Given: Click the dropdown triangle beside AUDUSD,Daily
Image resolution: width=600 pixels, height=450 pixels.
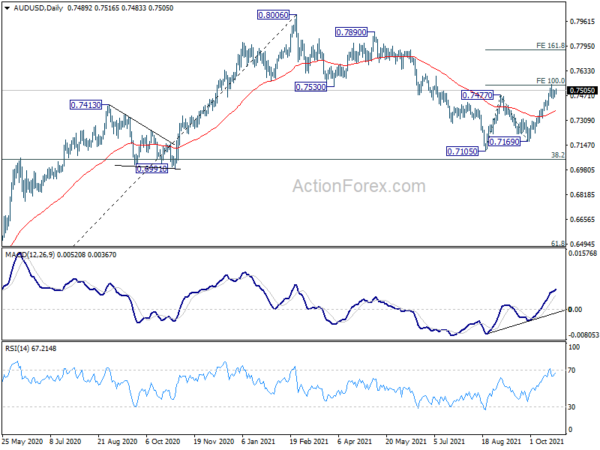Looking at the screenshot, I should (7, 8).
